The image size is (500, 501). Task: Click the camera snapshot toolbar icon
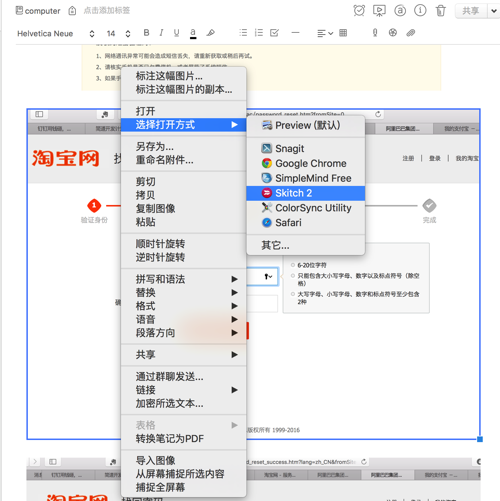393,33
